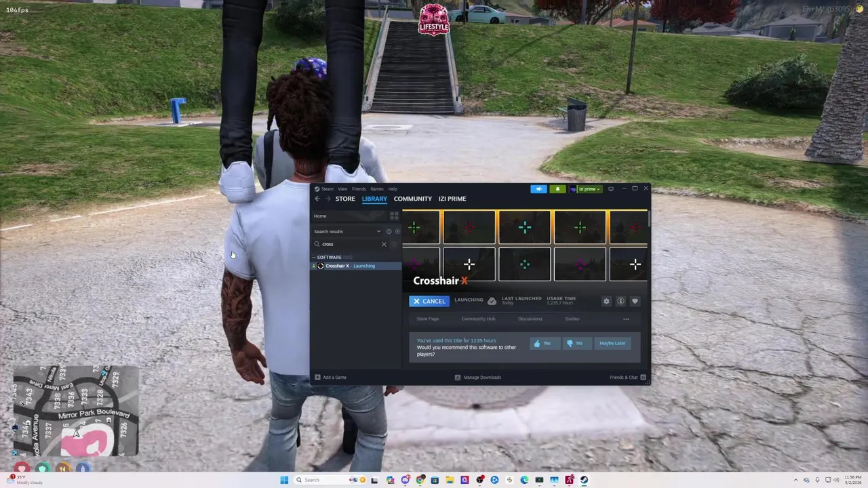The image size is (868, 488).
Task: Open File Explorer from taskbar
Action: (450, 480)
